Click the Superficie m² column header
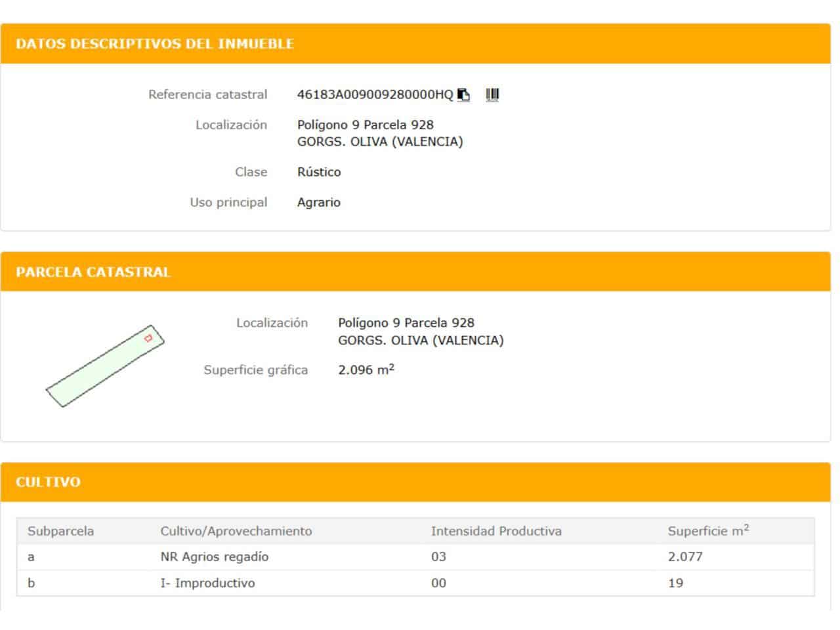Image resolution: width=840 pixels, height=630 pixels. (x=707, y=531)
